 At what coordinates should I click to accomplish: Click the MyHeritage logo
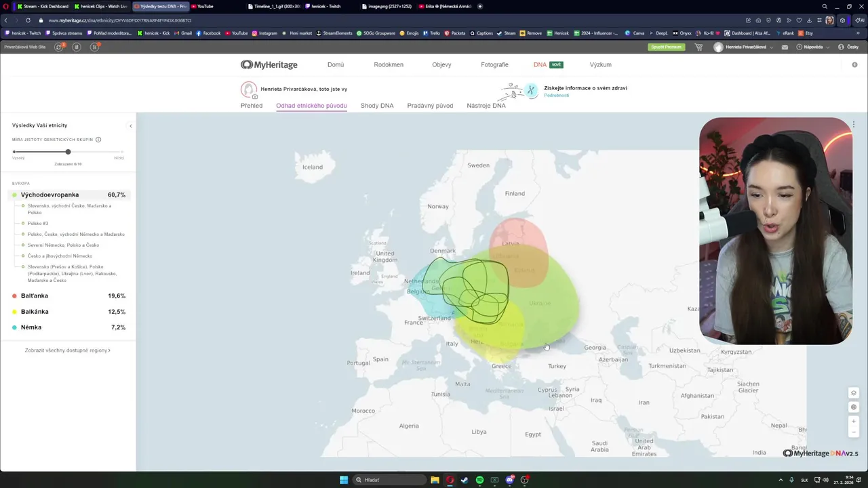point(270,64)
